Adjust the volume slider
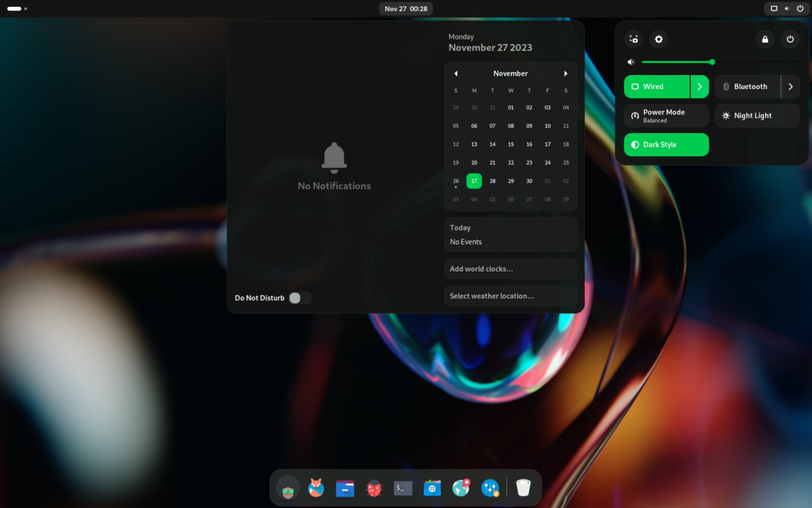The height and width of the screenshot is (508, 812). 720,62
